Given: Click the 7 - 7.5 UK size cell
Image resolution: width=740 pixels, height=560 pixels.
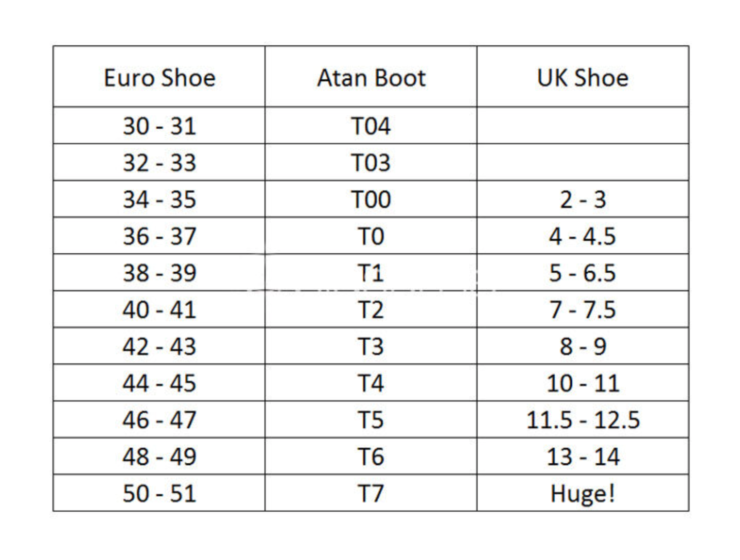Looking at the screenshot, I should click(583, 309).
